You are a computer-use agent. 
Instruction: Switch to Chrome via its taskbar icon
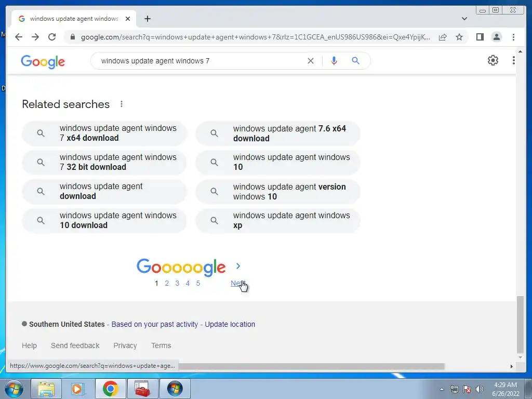pos(110,389)
